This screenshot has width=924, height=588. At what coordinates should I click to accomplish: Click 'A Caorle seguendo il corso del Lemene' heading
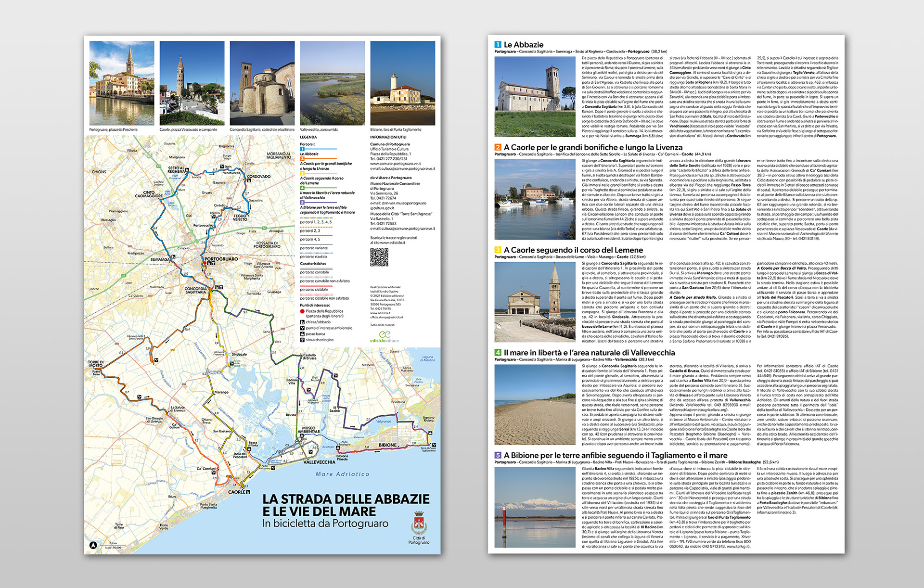pyautogui.click(x=573, y=250)
